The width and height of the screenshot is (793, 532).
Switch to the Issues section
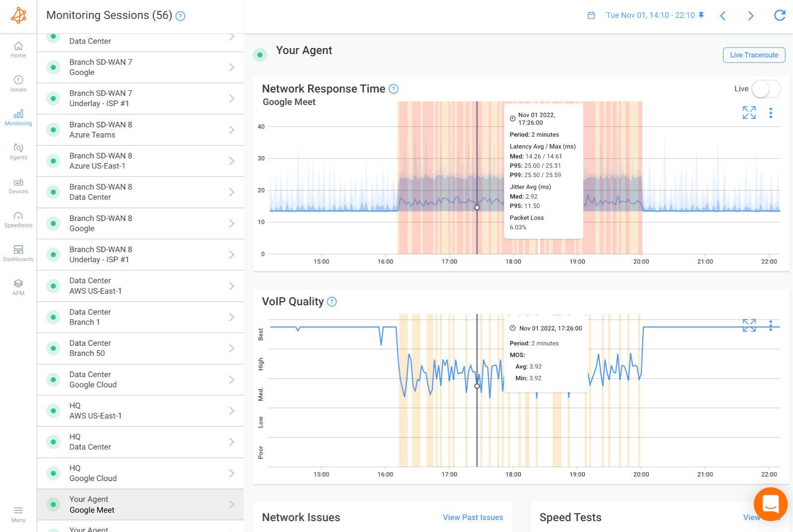tap(18, 83)
